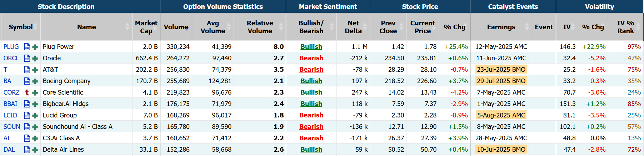Click the green plus next to BBAI

35,104
